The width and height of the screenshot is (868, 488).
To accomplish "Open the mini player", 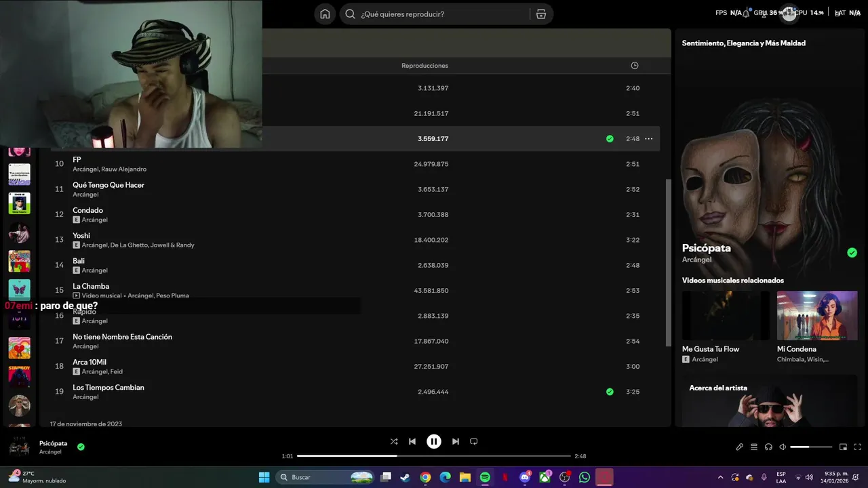I will (x=844, y=447).
